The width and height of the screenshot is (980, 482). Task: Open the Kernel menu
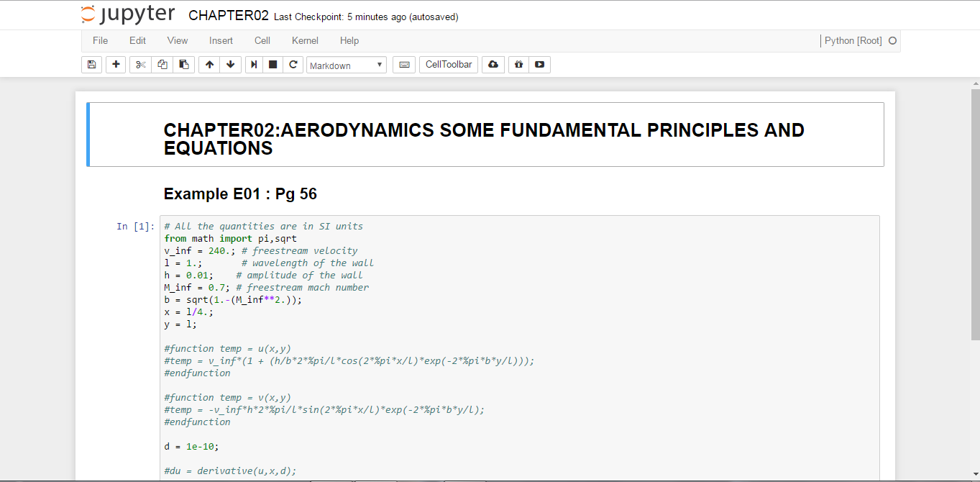click(305, 41)
